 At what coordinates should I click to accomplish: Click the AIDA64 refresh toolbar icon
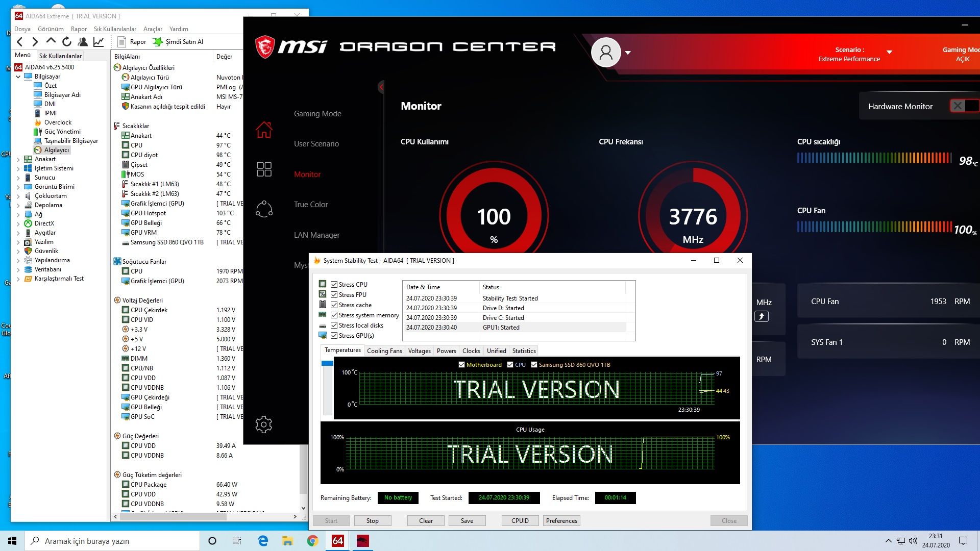click(x=67, y=42)
